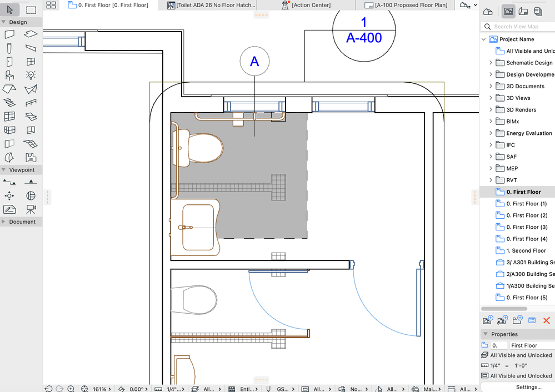Switch navigator to Publisher Sets
This screenshot has width=555, height=392.
click(538, 12)
